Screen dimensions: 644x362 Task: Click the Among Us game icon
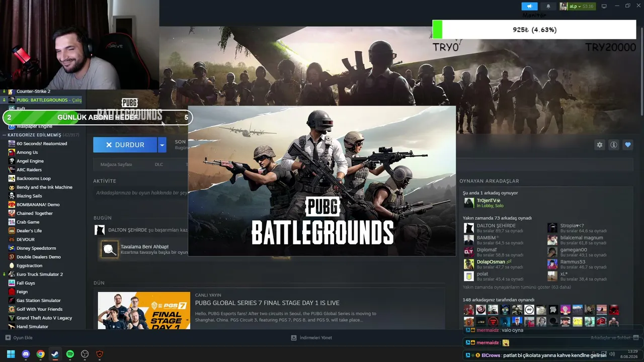click(12, 152)
